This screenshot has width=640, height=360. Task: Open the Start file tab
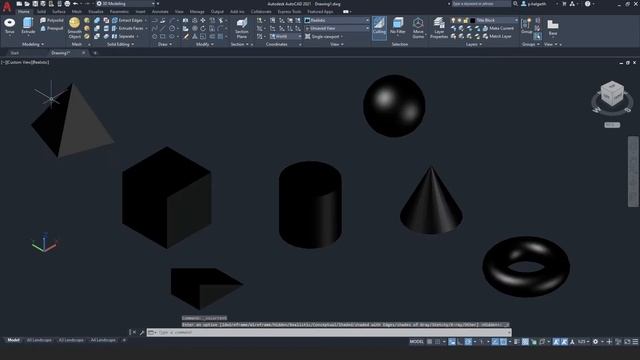pos(15,53)
